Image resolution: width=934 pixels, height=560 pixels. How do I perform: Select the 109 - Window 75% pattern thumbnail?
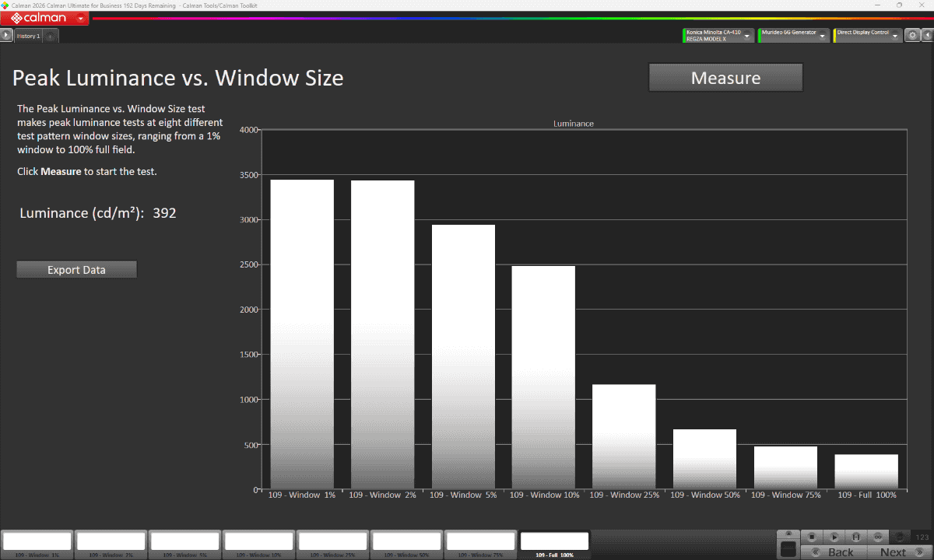(480, 544)
